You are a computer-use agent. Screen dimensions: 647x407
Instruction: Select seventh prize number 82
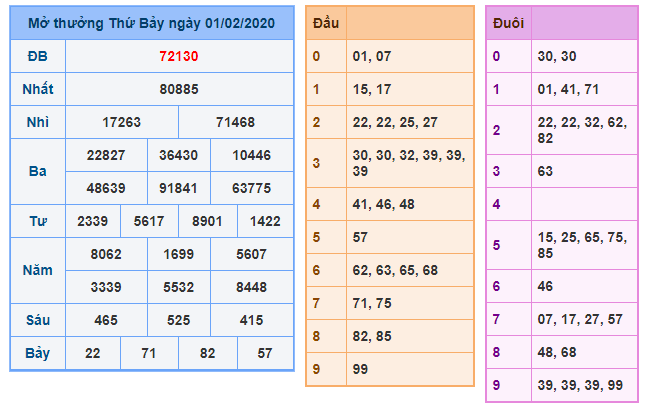(x=207, y=353)
